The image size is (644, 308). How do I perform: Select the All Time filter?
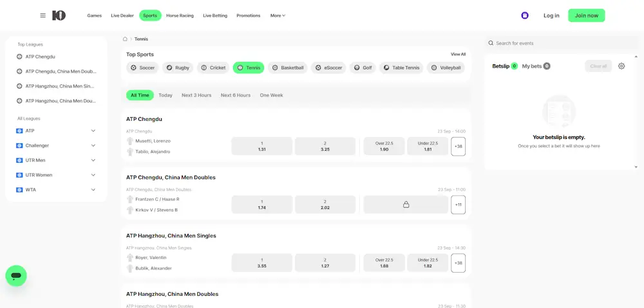[x=140, y=95]
